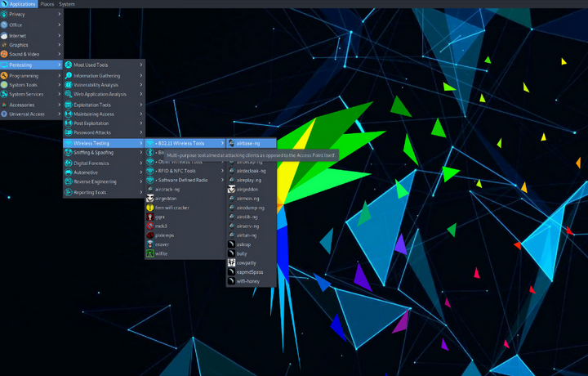The height and width of the screenshot is (376, 588).
Task: Launch the bully tool
Action: click(x=244, y=253)
